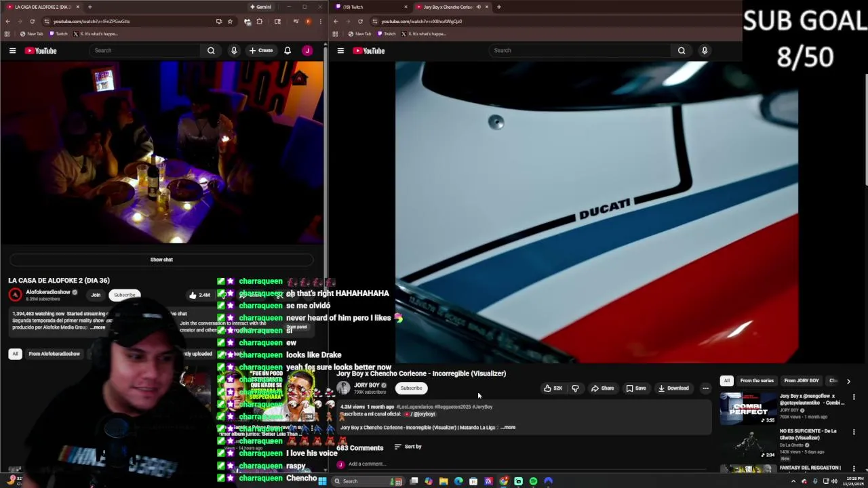Open more actions for Jory Boy video

click(705, 388)
